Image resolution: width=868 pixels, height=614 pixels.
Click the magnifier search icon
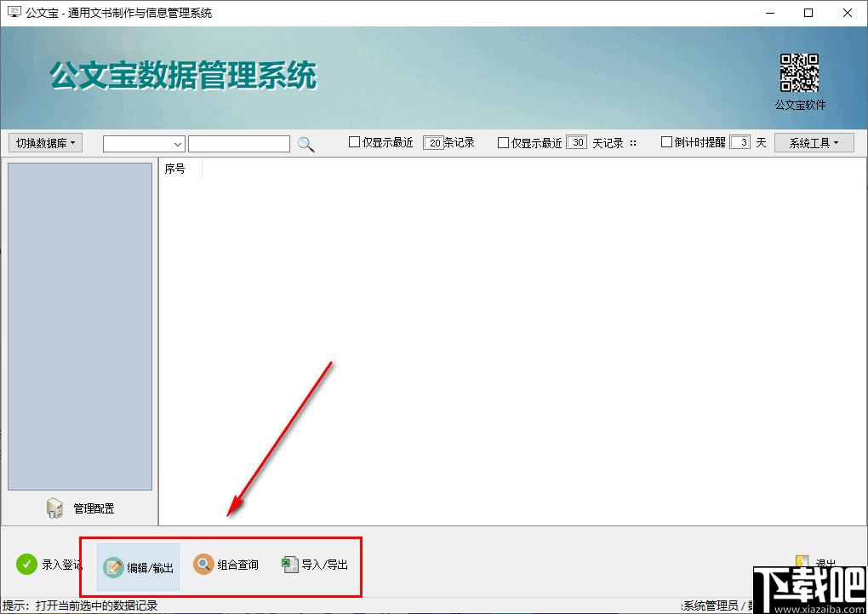[306, 144]
